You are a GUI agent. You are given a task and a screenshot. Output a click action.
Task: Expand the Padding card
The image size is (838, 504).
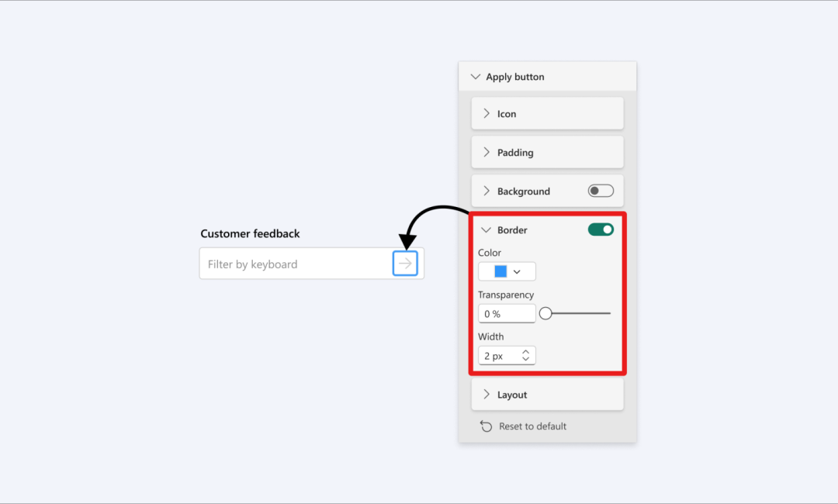pos(547,152)
